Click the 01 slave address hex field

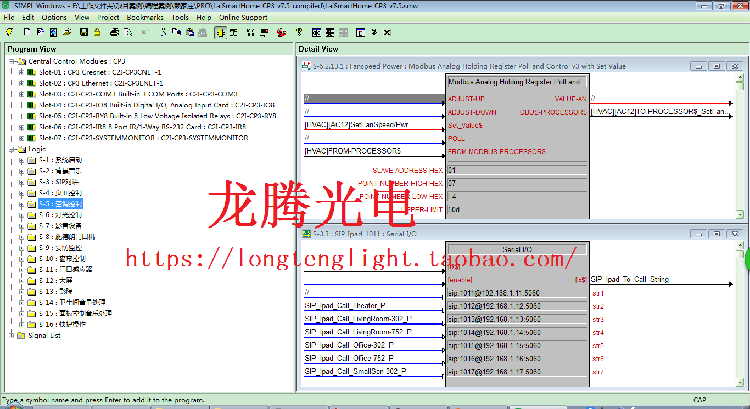click(x=517, y=170)
